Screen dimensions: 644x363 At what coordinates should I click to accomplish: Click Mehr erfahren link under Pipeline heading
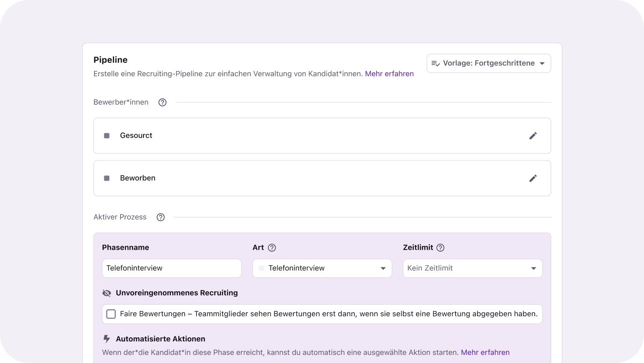389,74
